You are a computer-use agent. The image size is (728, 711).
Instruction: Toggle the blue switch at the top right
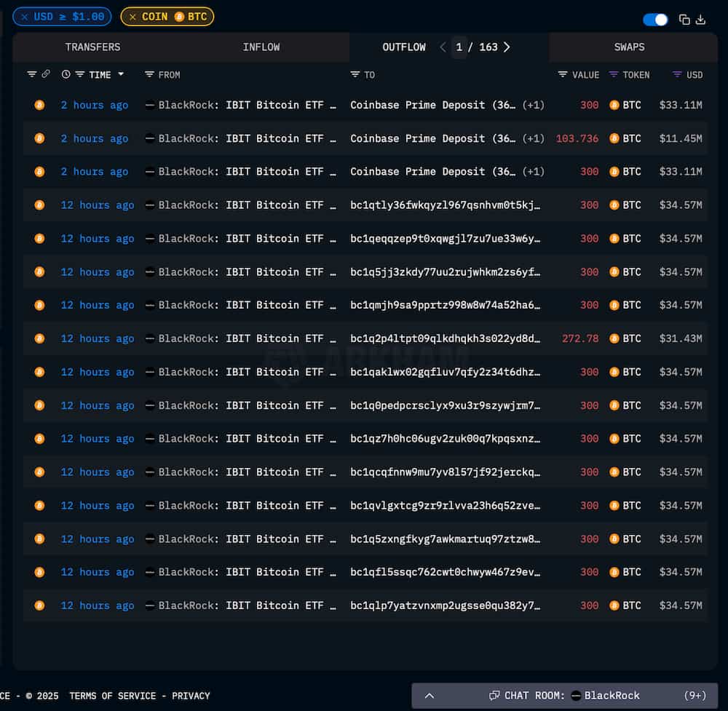coord(655,20)
